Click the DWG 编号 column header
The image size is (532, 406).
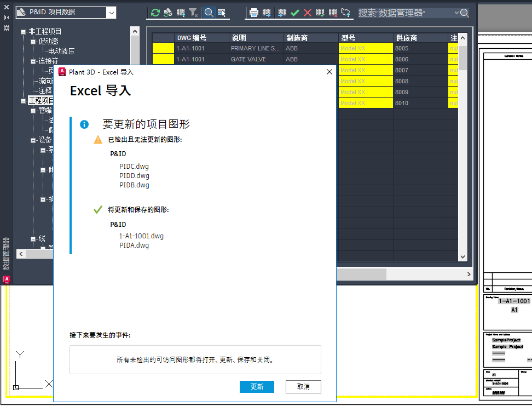click(201, 38)
